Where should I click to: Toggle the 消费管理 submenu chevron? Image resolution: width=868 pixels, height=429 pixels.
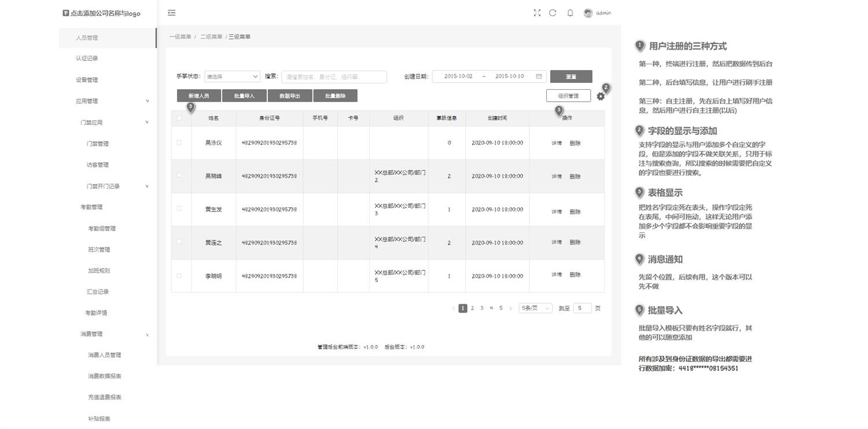[x=147, y=335]
